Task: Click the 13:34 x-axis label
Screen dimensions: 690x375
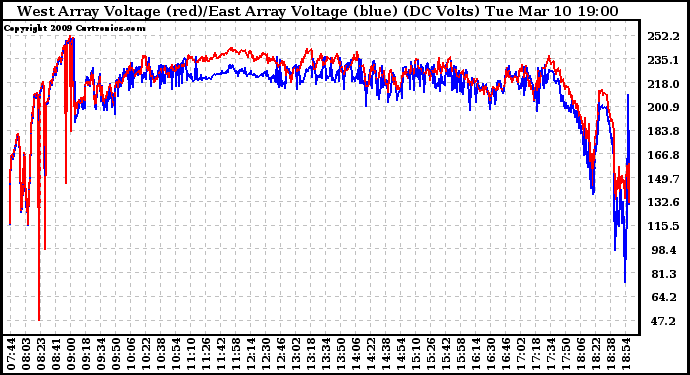Action: coord(326,354)
